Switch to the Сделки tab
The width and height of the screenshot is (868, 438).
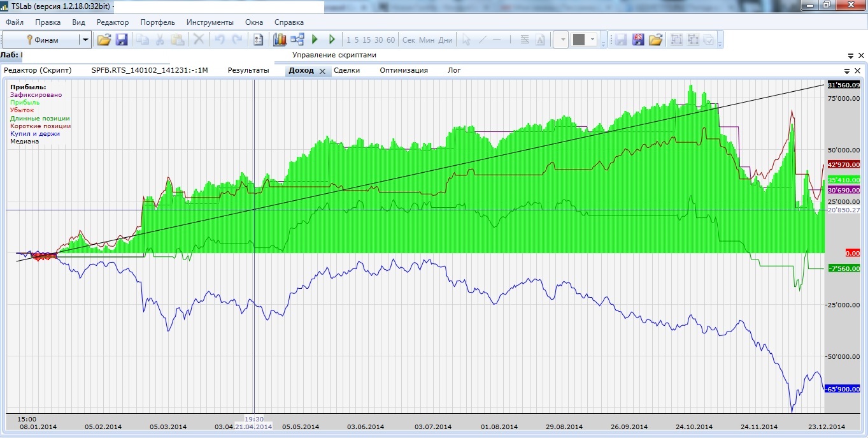click(x=346, y=70)
